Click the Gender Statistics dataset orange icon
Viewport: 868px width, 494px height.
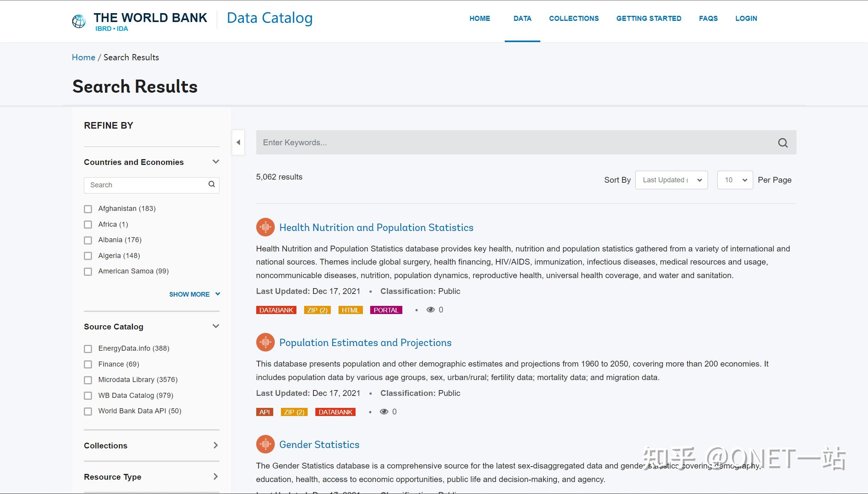pyautogui.click(x=265, y=444)
